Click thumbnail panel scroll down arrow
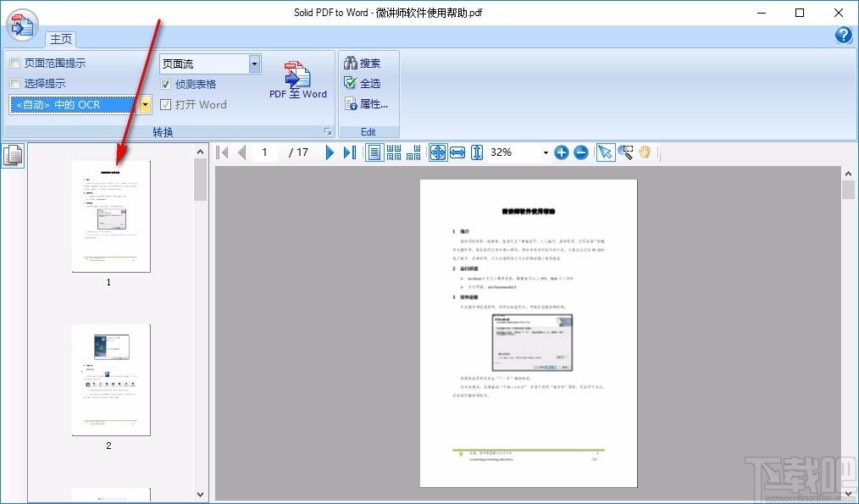This screenshot has height=504, width=859. (201, 494)
